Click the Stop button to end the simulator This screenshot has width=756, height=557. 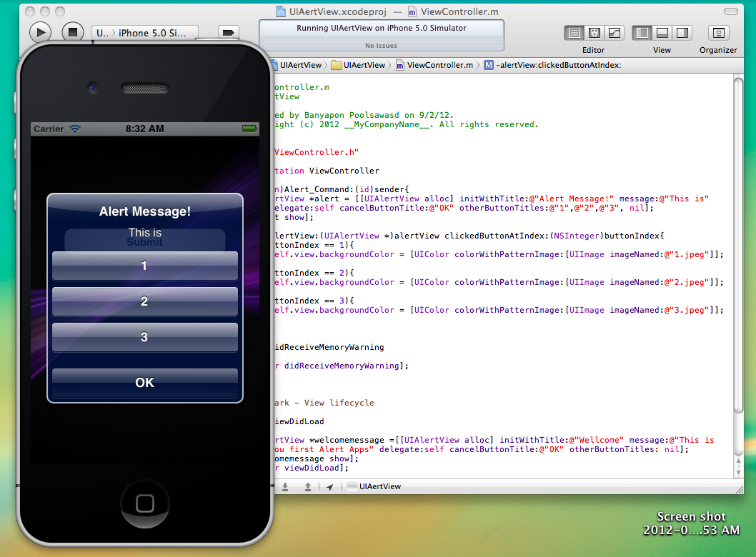[x=71, y=32]
